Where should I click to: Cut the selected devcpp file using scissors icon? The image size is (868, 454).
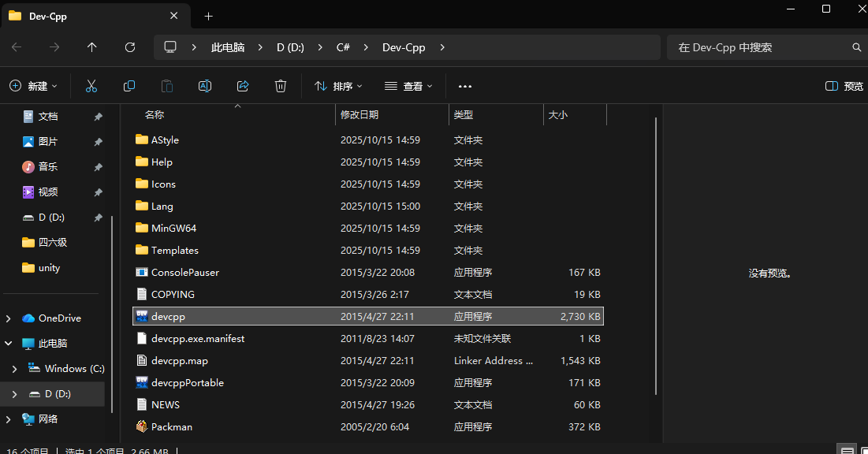click(x=91, y=86)
